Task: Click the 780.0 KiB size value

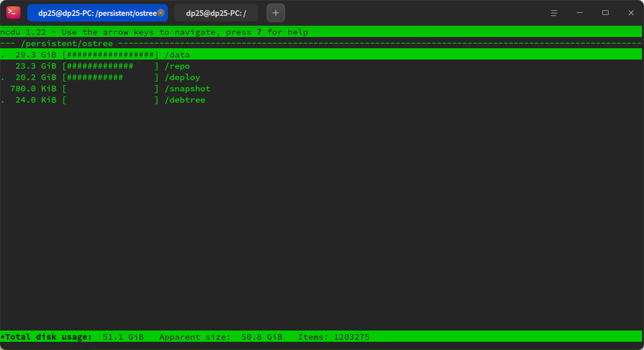Action: coord(33,88)
